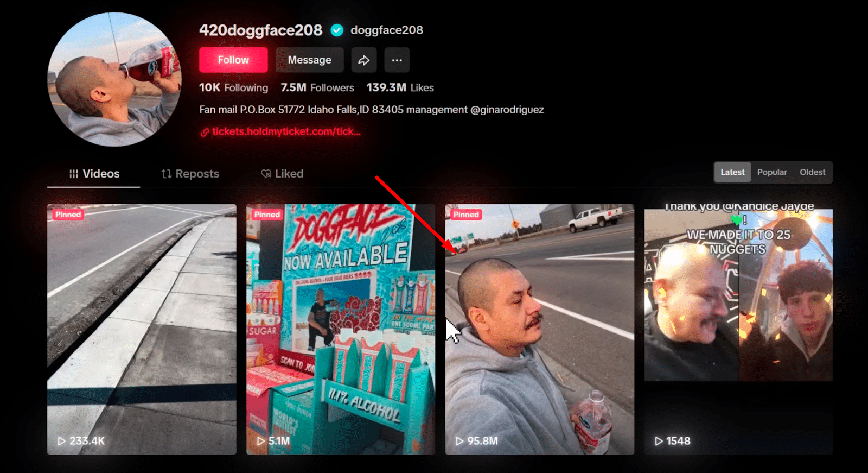
Task: Open the pinned 95.8M views video
Action: (x=540, y=329)
